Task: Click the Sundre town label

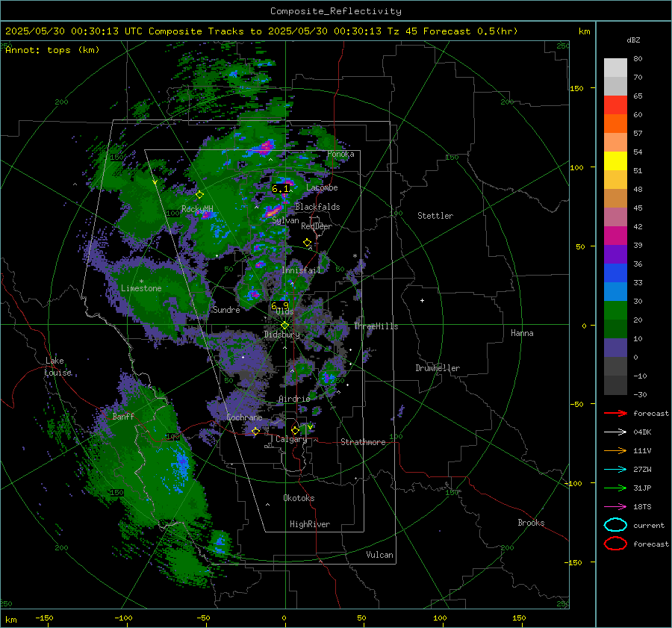Action: coord(226,309)
